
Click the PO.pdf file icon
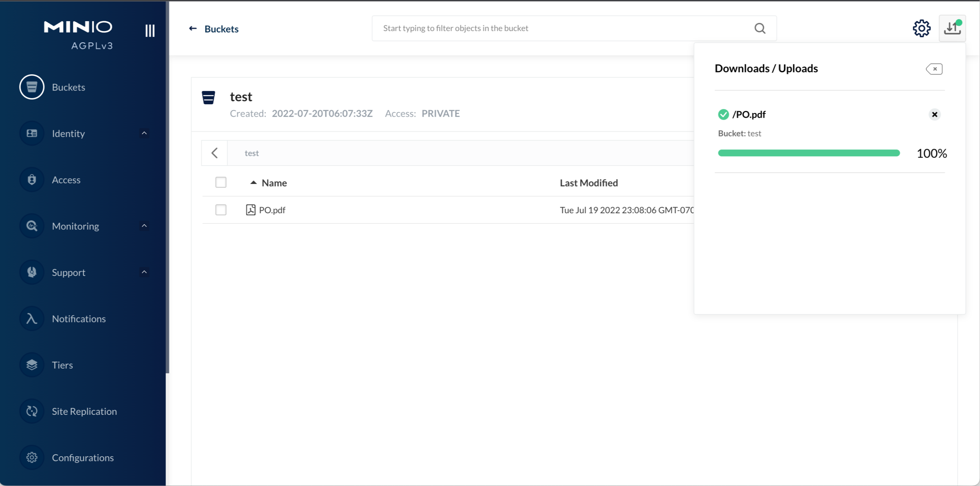(x=250, y=210)
